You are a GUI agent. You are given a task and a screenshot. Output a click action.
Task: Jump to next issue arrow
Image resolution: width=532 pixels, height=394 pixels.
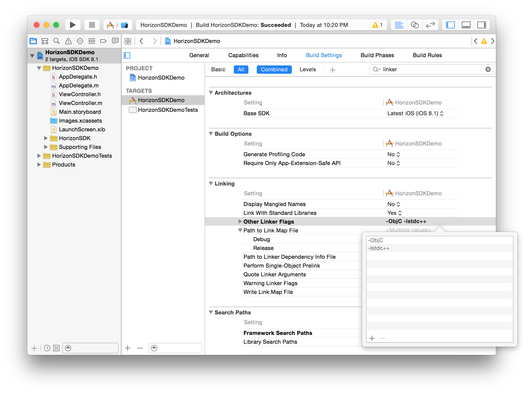(493, 41)
